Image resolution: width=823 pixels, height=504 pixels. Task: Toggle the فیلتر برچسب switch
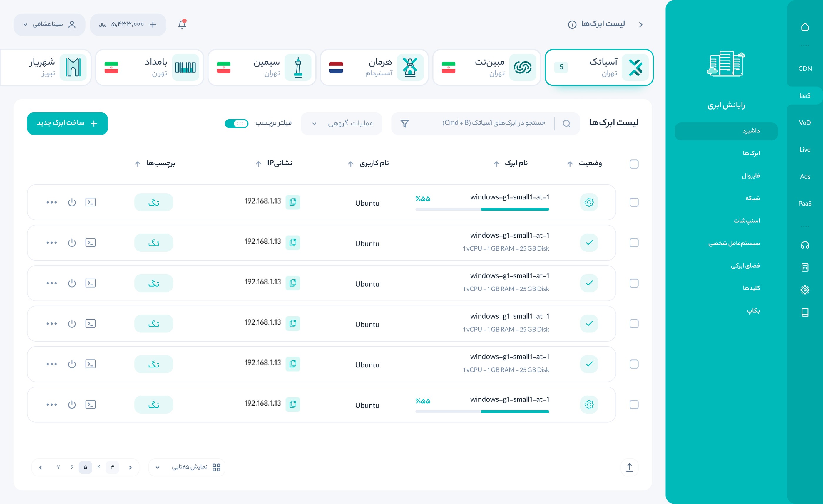237,123
